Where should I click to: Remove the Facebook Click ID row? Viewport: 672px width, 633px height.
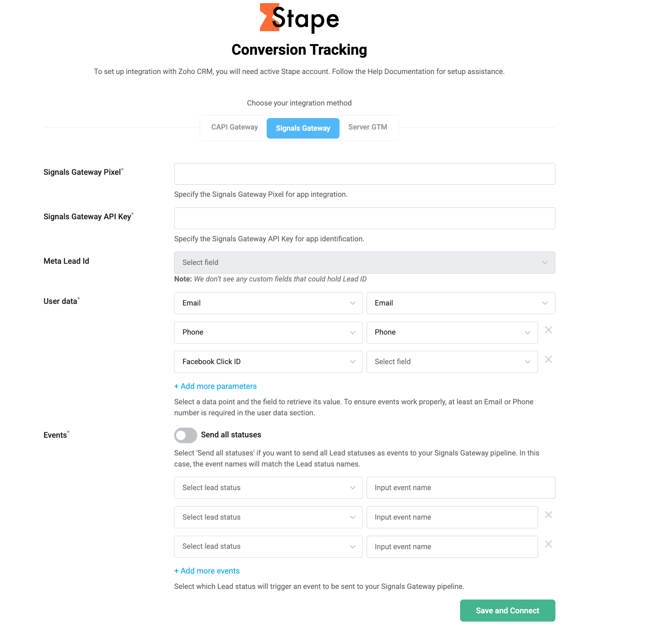tap(548, 359)
